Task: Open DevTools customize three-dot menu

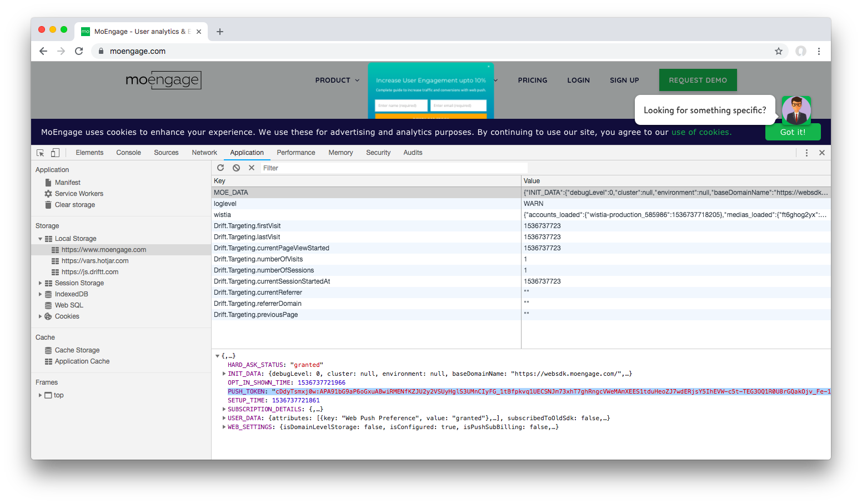Action: (x=806, y=153)
